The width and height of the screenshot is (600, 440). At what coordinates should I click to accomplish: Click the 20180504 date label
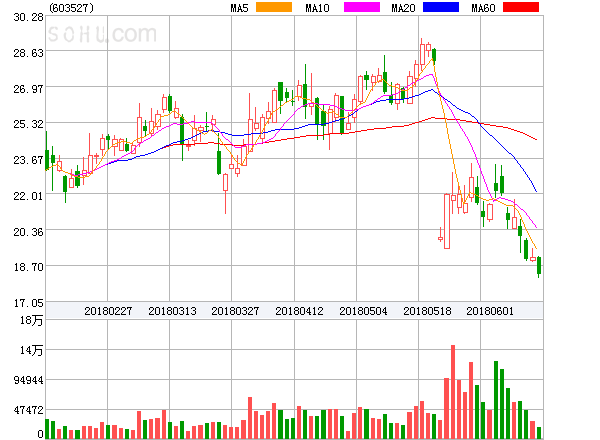click(363, 311)
